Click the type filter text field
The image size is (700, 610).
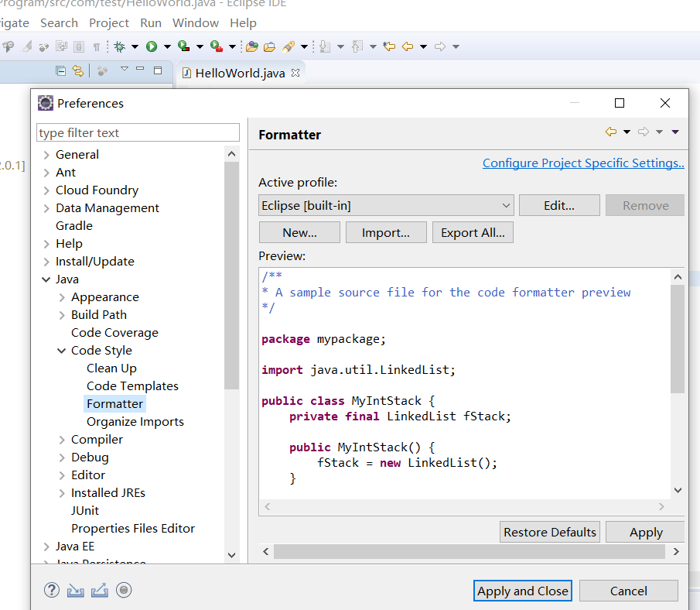point(138,132)
